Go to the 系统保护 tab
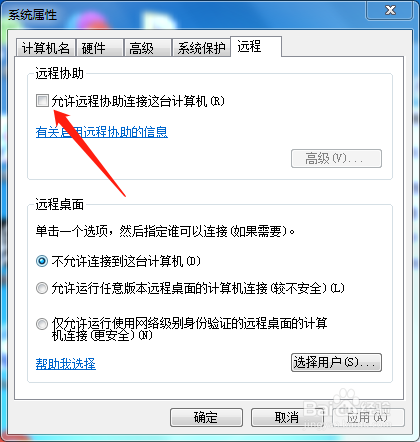This screenshot has width=420, height=442. point(201,48)
